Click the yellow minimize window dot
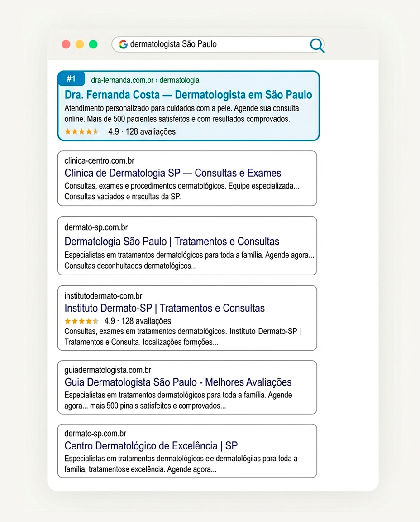 pos(80,44)
